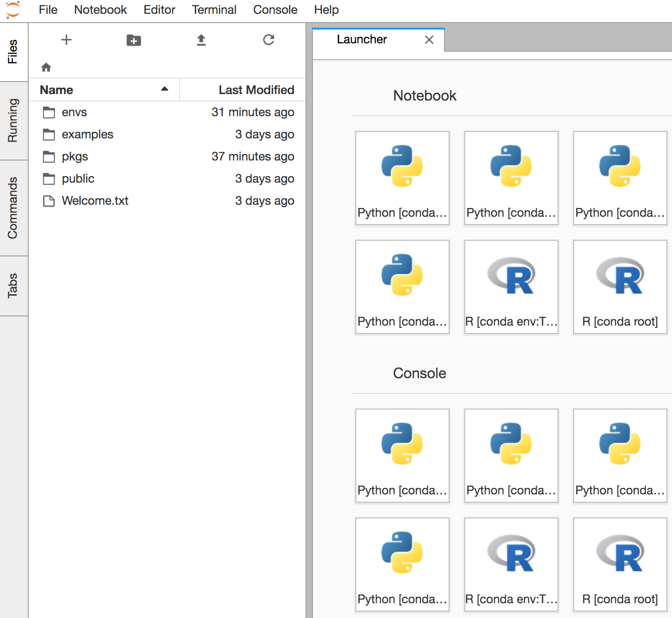Sort files by the Name column header
Viewport: 672px width, 618px height.
(x=104, y=89)
